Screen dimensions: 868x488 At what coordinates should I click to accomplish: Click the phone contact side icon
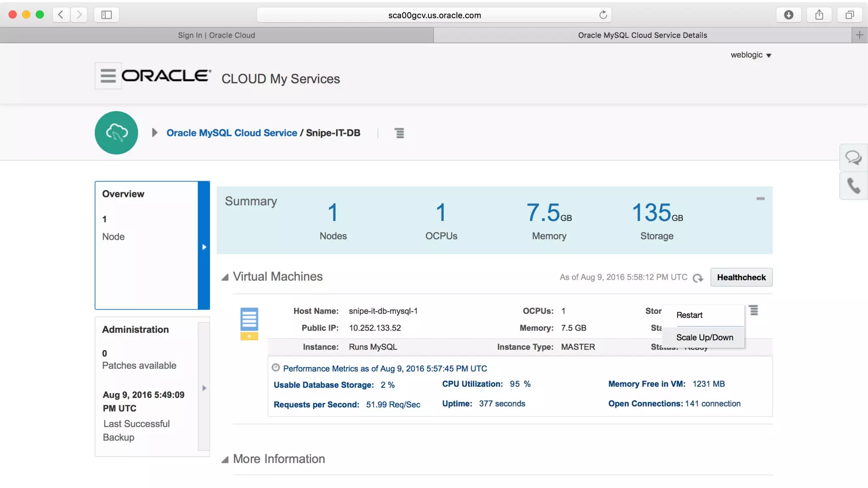pyautogui.click(x=853, y=186)
